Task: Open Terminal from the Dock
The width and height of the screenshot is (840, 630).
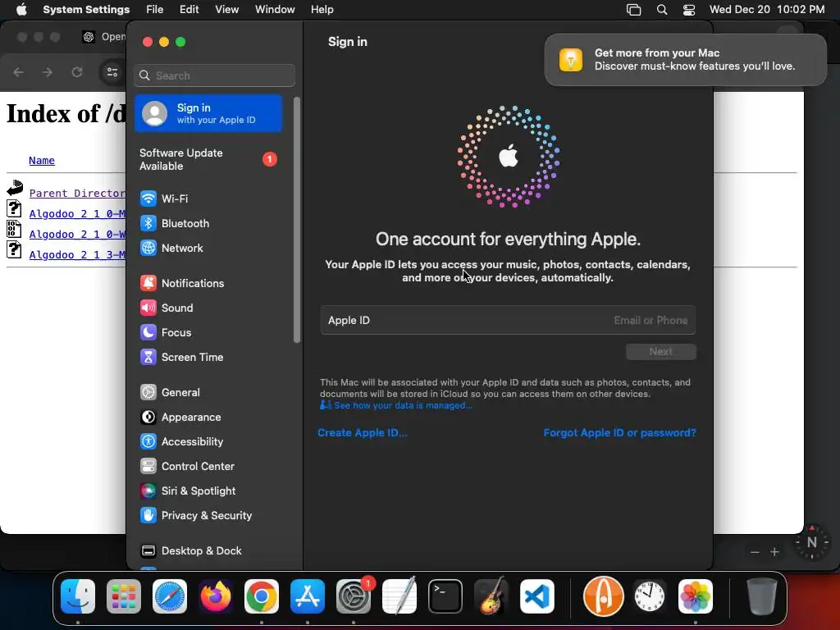Action: (x=445, y=596)
